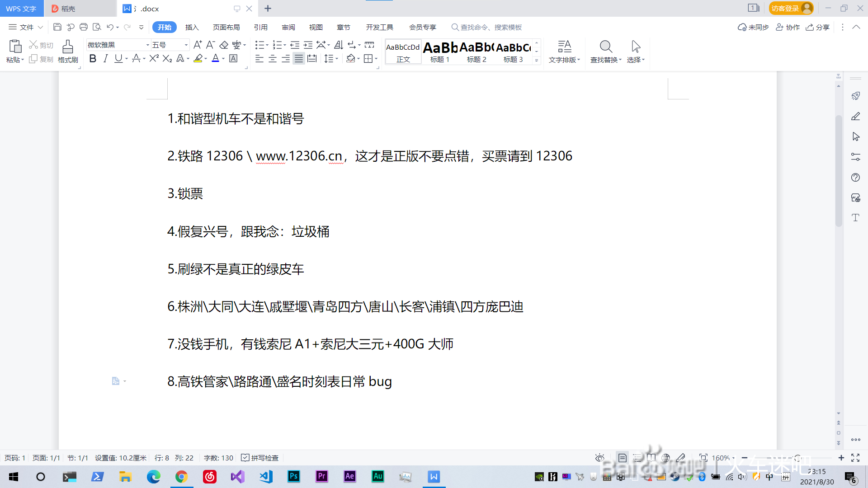
Task: Expand the styles gallery list
Action: coord(537,60)
